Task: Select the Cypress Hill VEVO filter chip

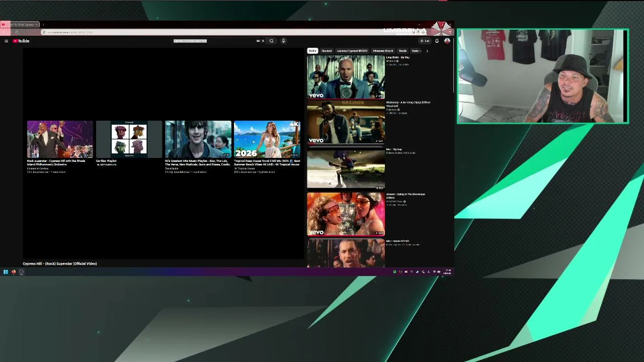Action: (352, 51)
